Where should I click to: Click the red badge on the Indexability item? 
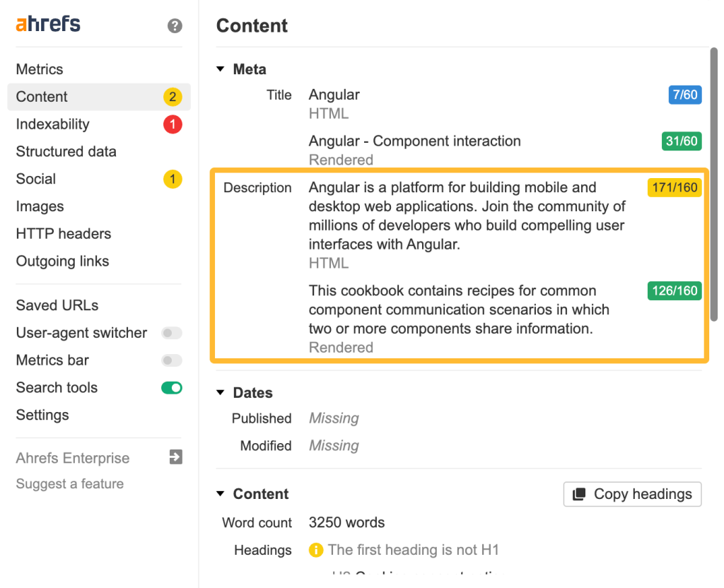173,124
